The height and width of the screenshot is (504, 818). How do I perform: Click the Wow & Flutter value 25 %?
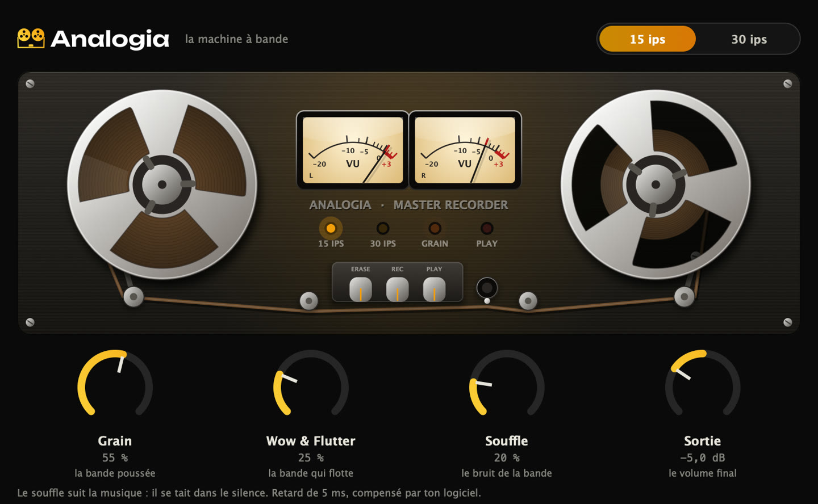pyautogui.click(x=311, y=457)
